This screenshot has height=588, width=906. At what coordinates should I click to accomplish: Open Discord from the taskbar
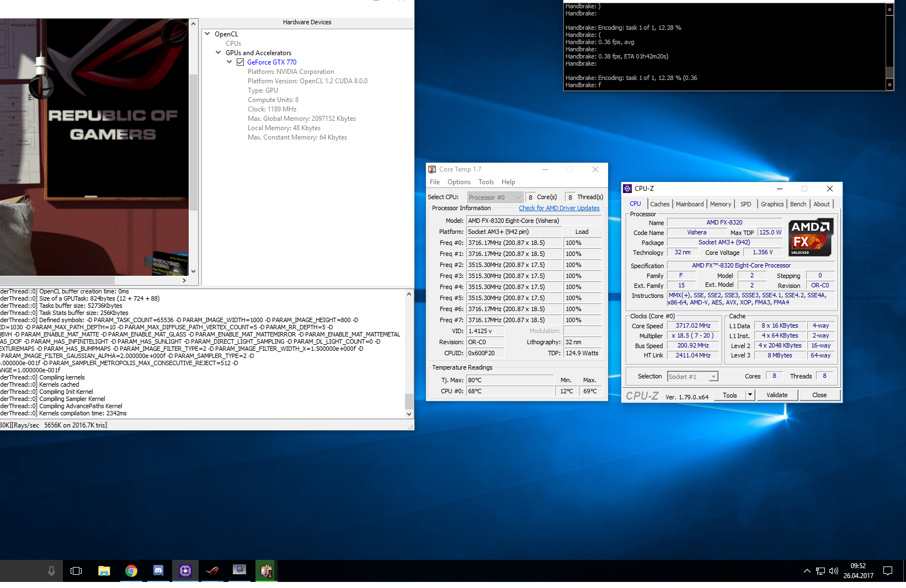pyautogui.click(x=158, y=571)
